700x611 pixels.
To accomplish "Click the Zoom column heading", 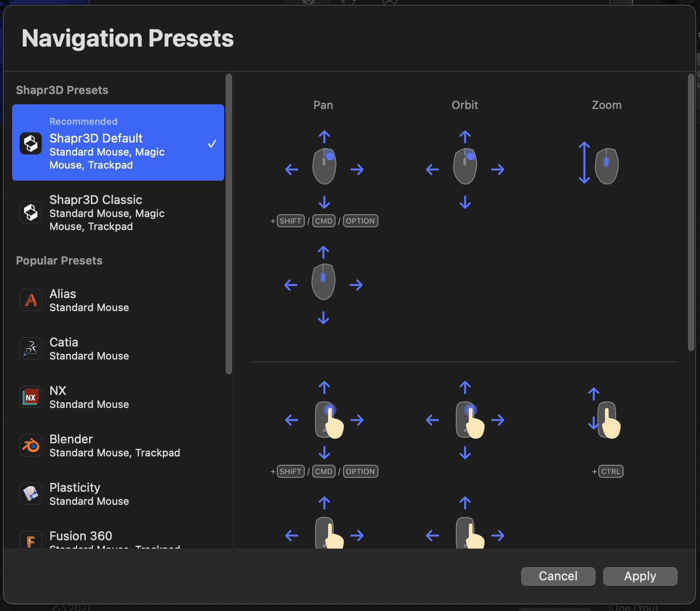I will (607, 105).
